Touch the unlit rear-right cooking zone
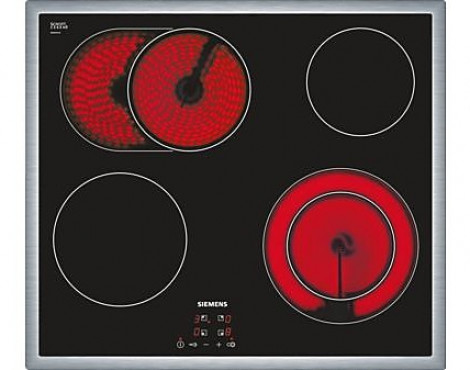470x370 pixels. (360, 82)
